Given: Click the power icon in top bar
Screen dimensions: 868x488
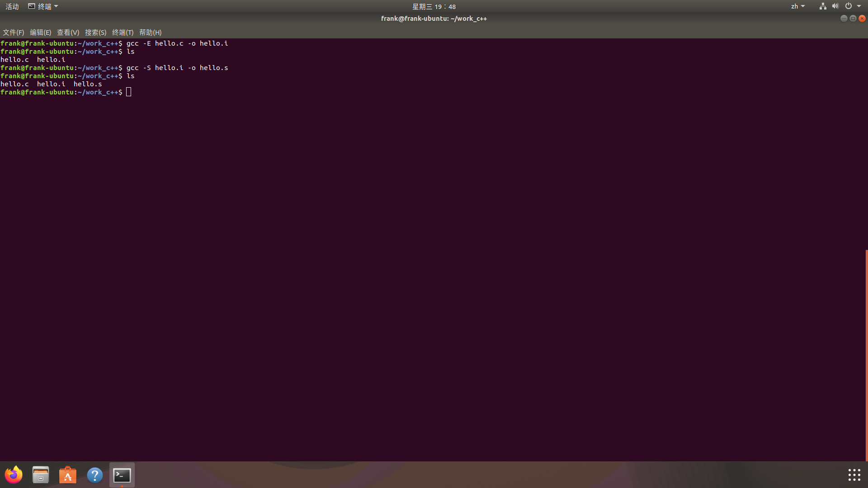Looking at the screenshot, I should [849, 6].
